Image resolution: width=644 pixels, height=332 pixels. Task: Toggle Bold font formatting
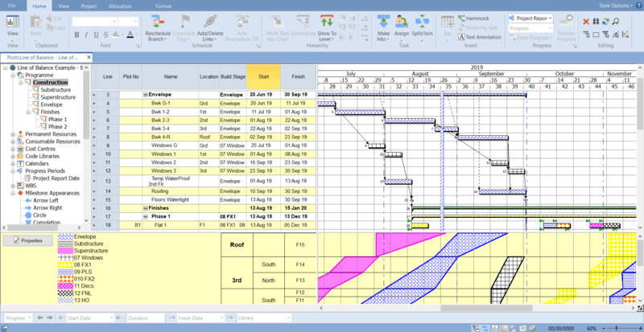pos(76,35)
